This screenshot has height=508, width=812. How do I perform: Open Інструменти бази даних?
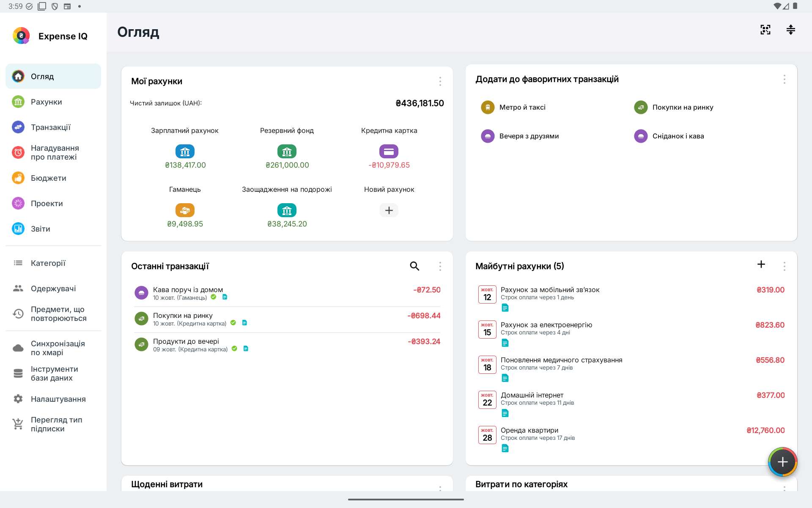click(x=53, y=373)
